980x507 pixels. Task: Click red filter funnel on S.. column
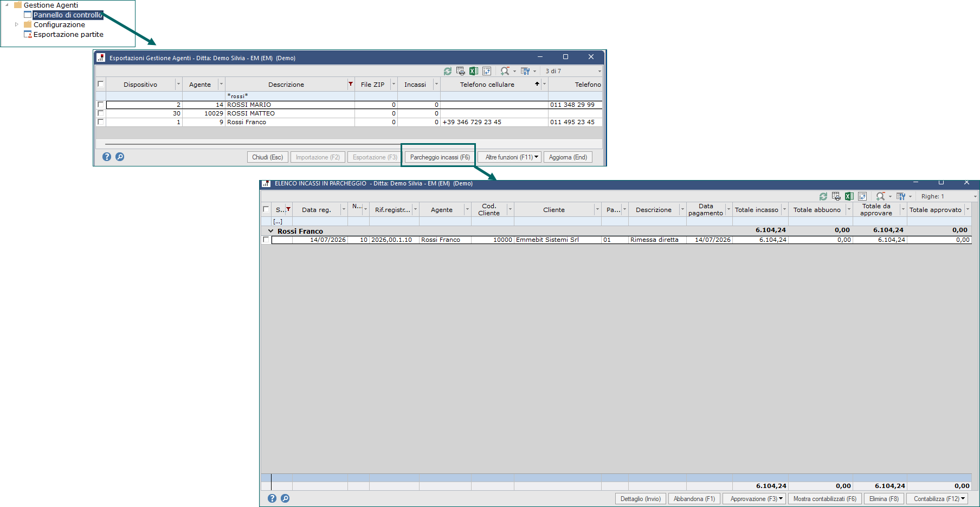point(288,209)
